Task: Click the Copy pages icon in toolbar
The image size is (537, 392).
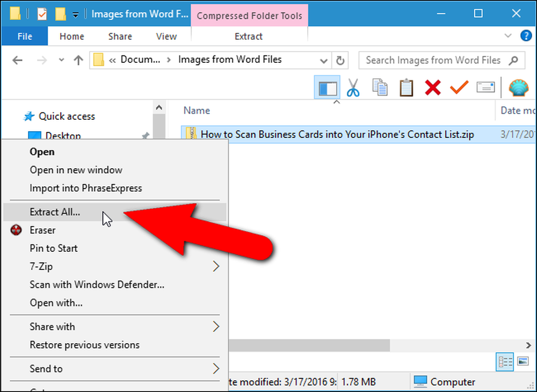Action: [x=380, y=88]
